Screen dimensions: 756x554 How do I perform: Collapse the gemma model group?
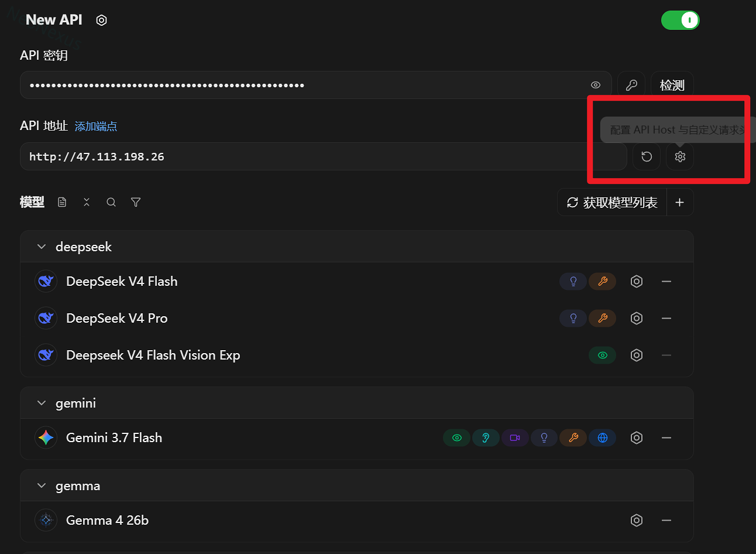pyautogui.click(x=42, y=485)
